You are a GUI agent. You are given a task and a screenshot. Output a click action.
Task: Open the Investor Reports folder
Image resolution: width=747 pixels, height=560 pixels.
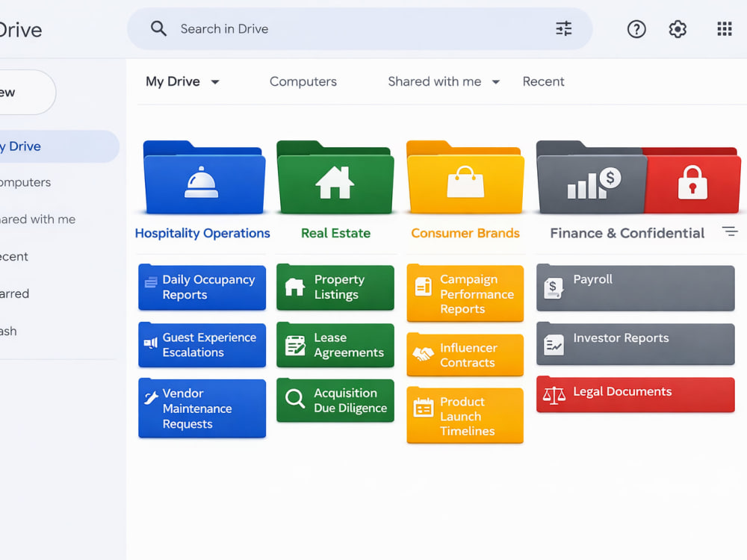[x=636, y=343]
